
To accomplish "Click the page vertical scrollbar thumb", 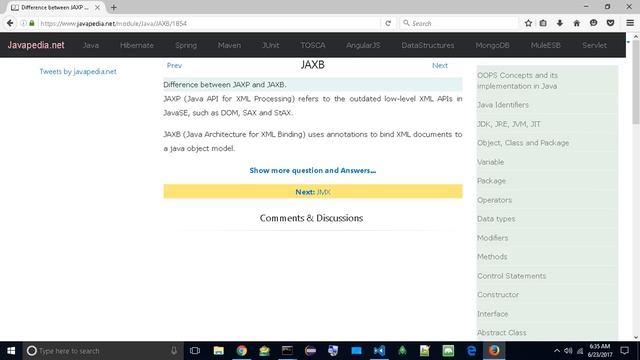I will [636, 82].
